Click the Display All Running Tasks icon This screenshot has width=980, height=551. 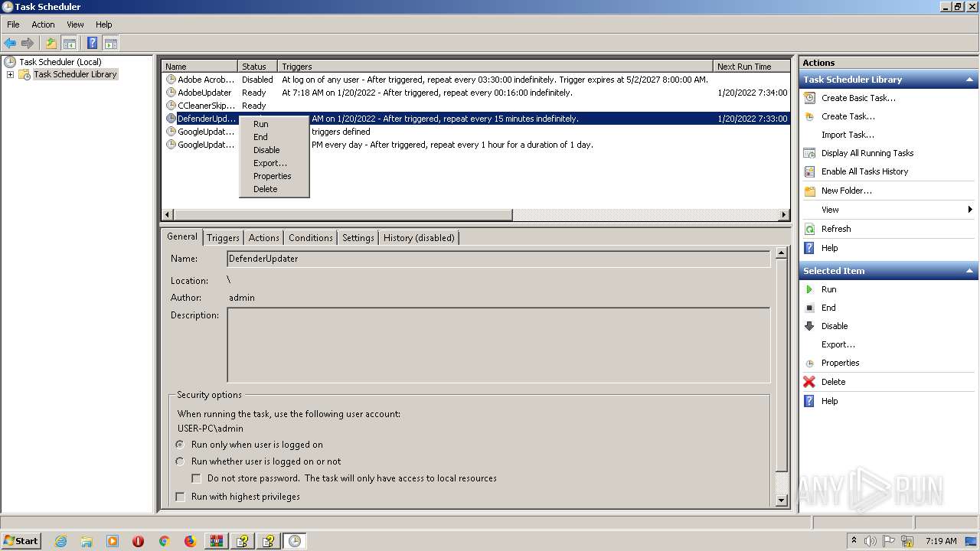pyautogui.click(x=809, y=153)
